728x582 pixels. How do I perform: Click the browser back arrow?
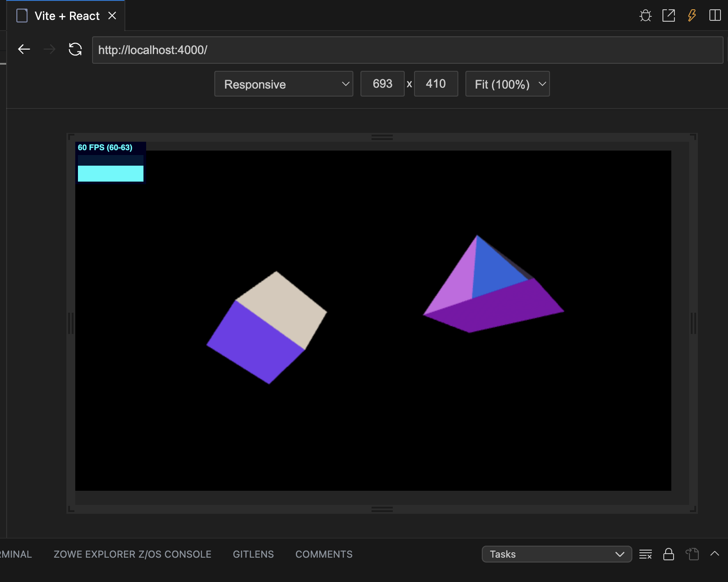tap(24, 49)
